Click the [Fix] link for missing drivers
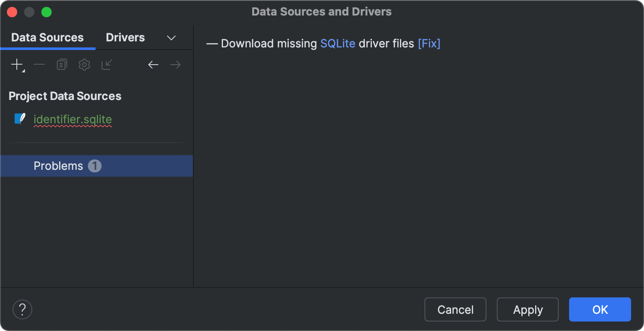644x331 pixels. tap(429, 44)
